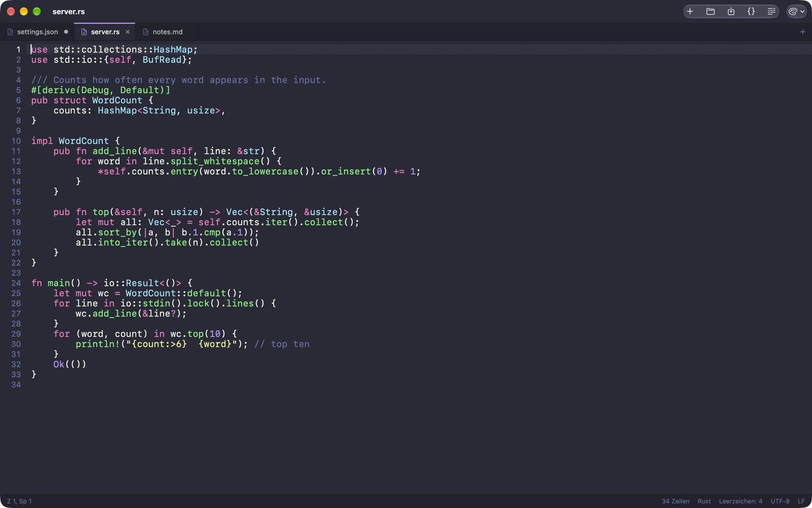Click the 34 Zeilen line count

click(x=675, y=501)
